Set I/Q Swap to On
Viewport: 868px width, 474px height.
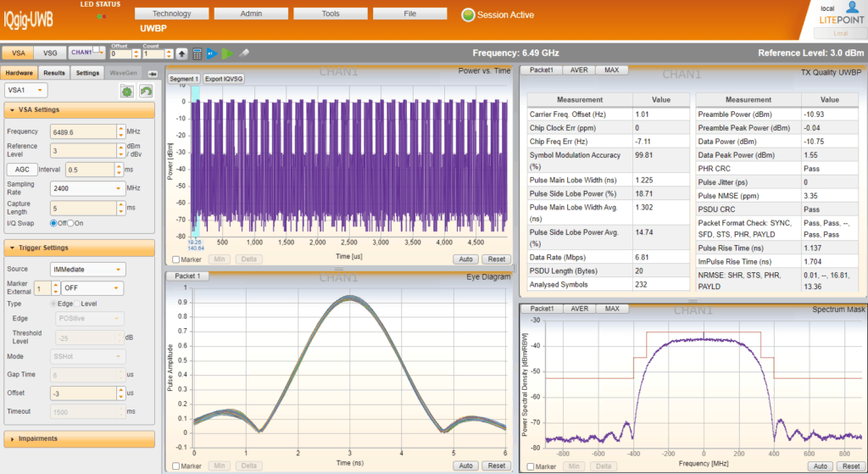point(70,223)
